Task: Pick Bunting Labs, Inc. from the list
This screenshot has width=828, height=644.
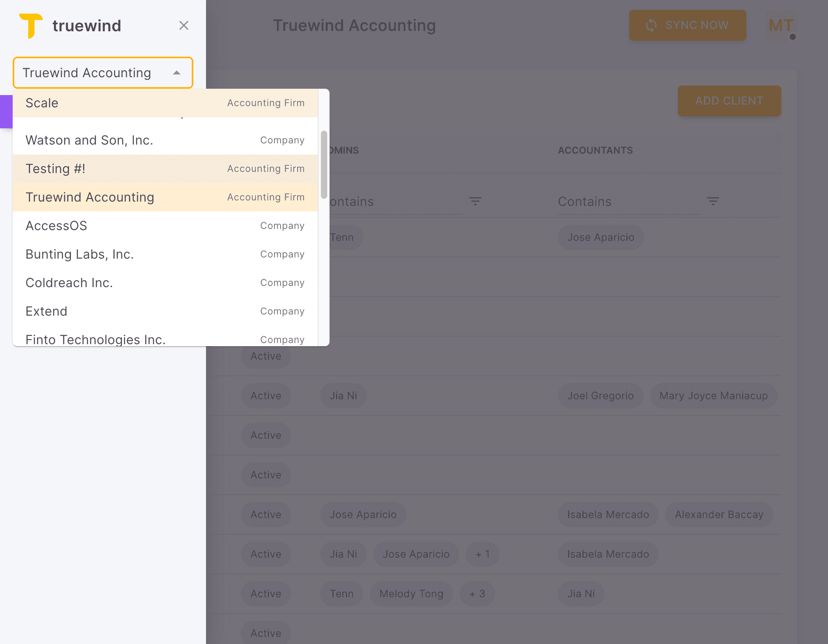Action: click(80, 254)
